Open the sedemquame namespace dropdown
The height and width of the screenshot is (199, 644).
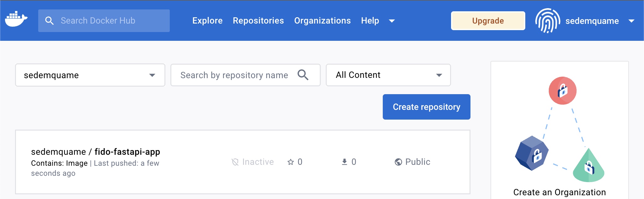pyautogui.click(x=90, y=75)
